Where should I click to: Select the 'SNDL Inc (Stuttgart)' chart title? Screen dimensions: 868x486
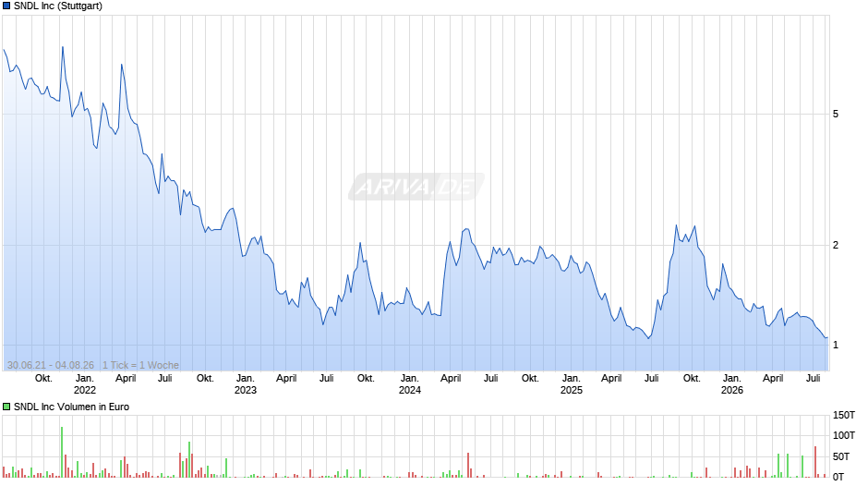coord(58,6)
